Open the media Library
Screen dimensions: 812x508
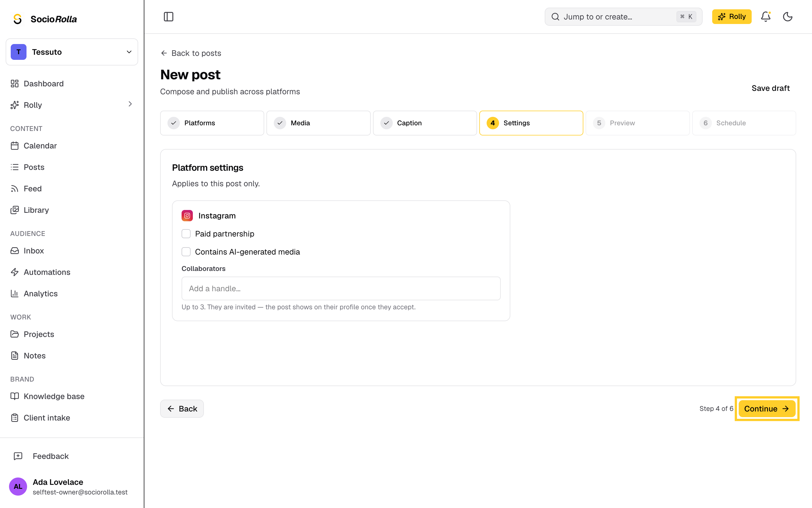point(72,210)
